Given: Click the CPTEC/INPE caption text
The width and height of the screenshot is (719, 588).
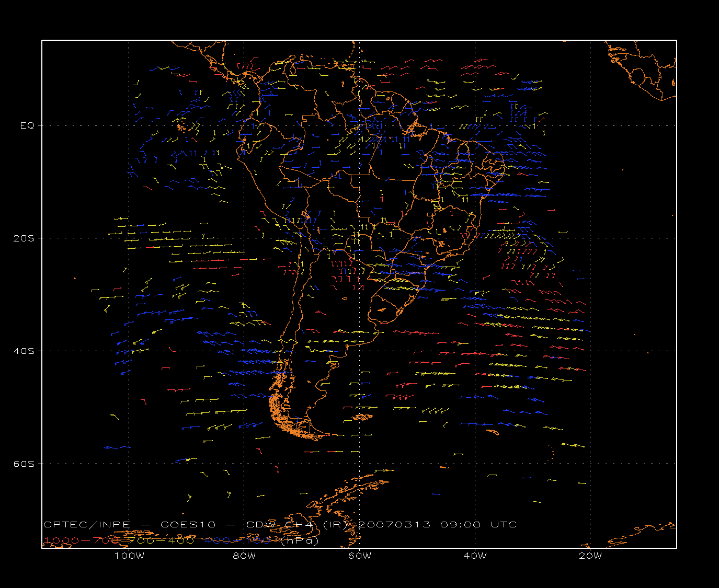Looking at the screenshot, I should [x=87, y=525].
